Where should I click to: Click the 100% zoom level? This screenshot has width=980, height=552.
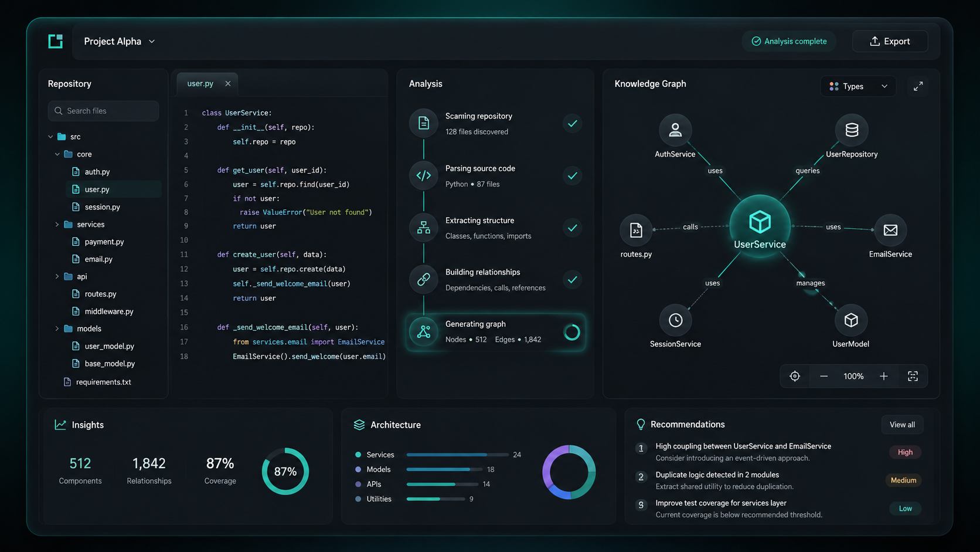[x=853, y=376]
